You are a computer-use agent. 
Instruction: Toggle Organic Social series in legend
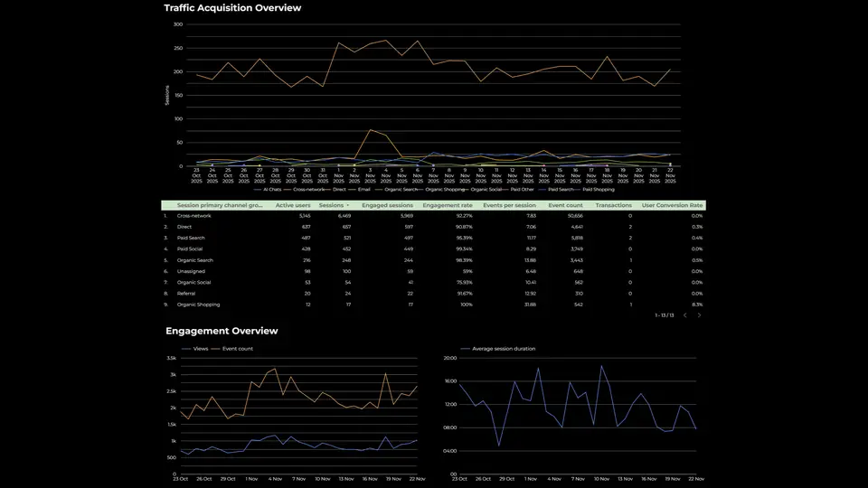[x=482, y=189]
